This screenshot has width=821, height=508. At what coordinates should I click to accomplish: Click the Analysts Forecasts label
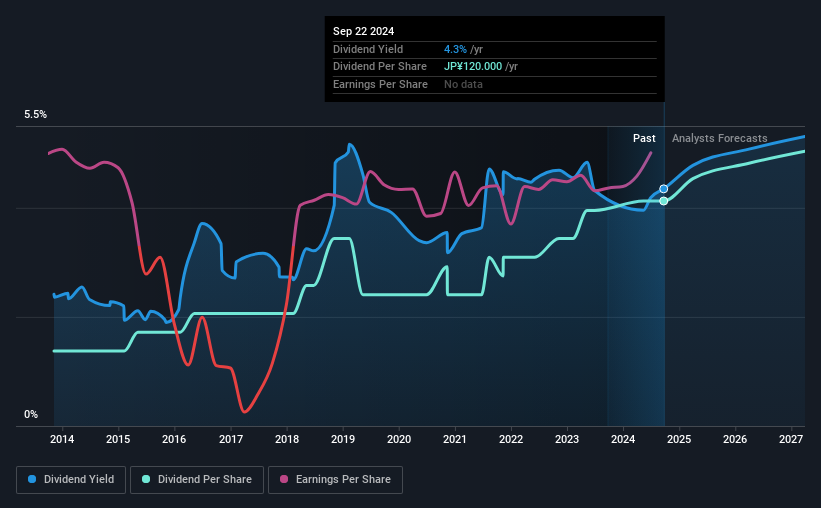pos(719,138)
